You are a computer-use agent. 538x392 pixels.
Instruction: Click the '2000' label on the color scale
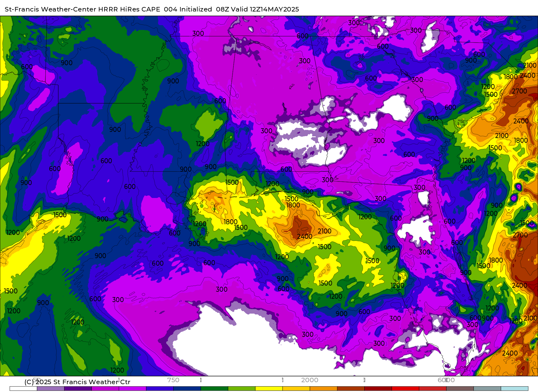(x=310, y=380)
